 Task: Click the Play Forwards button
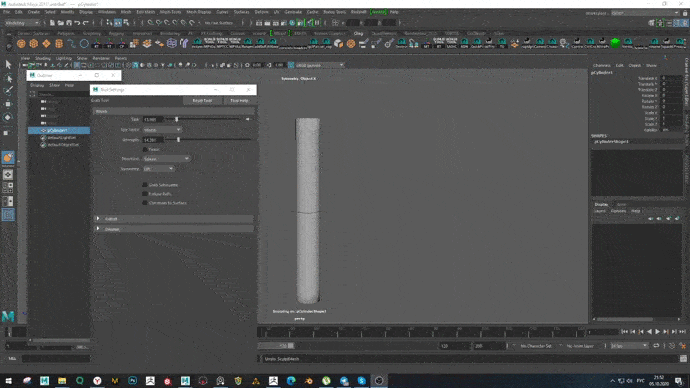click(658, 332)
